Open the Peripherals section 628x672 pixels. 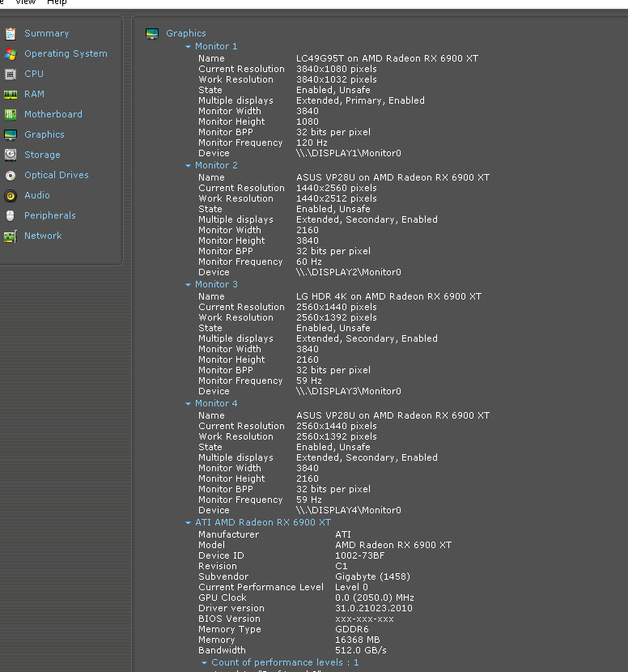pos(49,215)
